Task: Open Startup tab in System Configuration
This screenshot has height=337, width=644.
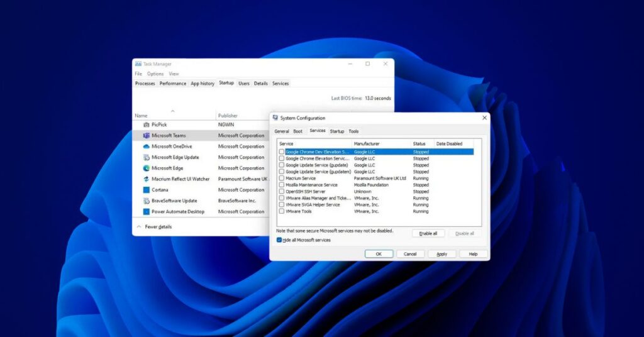Action: click(x=337, y=131)
